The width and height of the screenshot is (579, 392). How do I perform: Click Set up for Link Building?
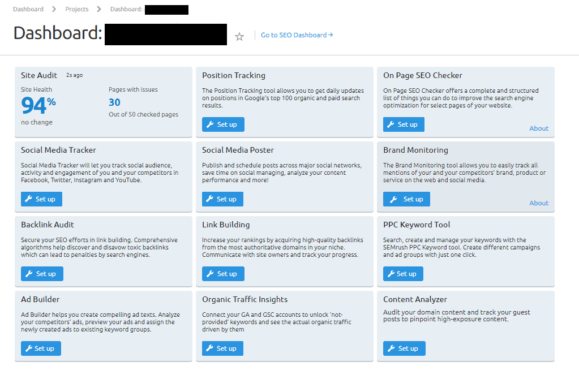[223, 274]
